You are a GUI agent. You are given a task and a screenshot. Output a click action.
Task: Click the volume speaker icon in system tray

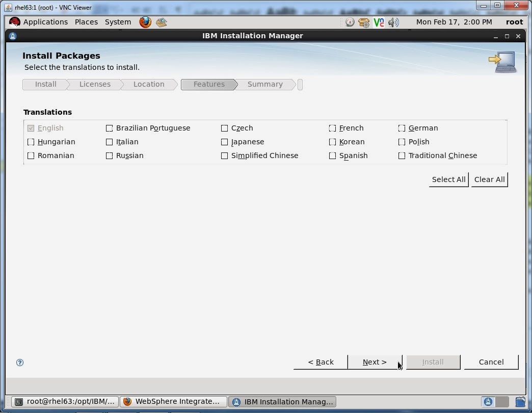[393, 22]
